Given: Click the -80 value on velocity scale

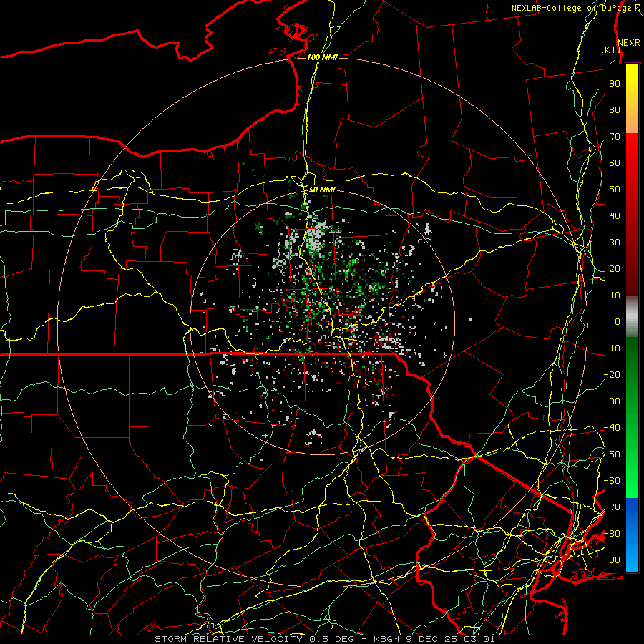Looking at the screenshot, I should (612, 534).
